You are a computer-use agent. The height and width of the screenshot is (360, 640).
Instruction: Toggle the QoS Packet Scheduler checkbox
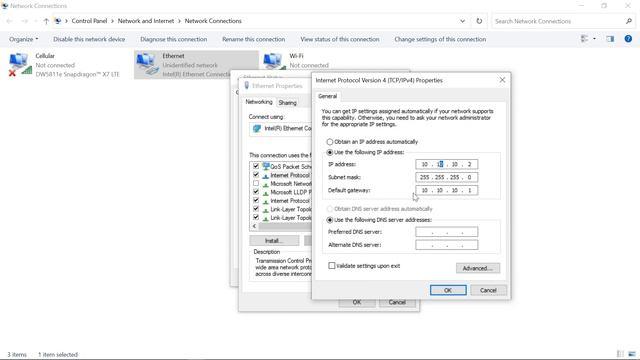click(256, 166)
